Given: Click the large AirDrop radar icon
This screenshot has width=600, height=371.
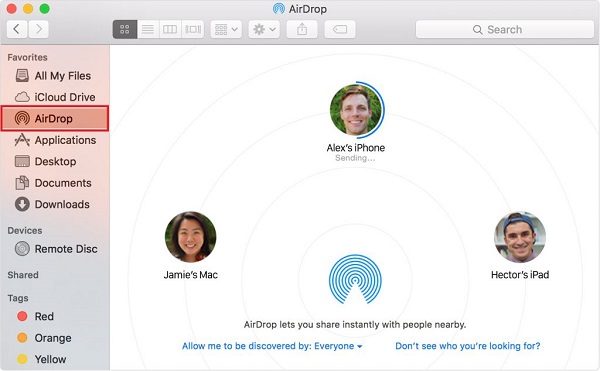Looking at the screenshot, I should [x=355, y=279].
